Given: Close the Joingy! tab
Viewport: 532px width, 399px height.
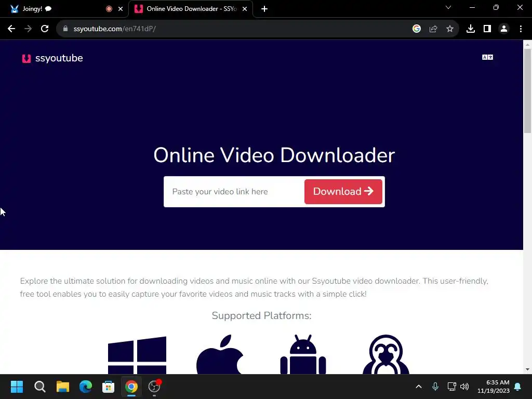Looking at the screenshot, I should pos(121,9).
